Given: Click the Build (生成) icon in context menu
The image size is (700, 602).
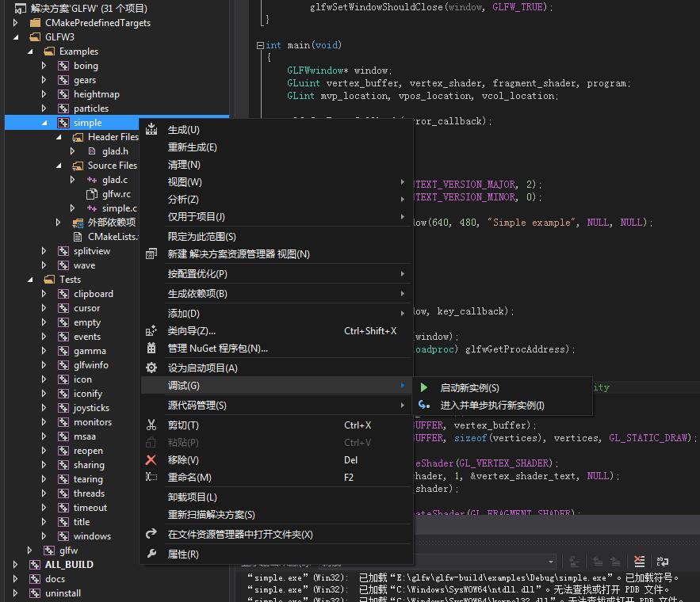Looking at the screenshot, I should (151, 129).
